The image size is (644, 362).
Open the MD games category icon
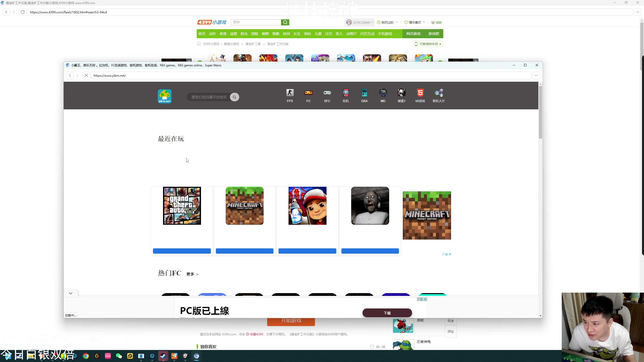pos(383,93)
